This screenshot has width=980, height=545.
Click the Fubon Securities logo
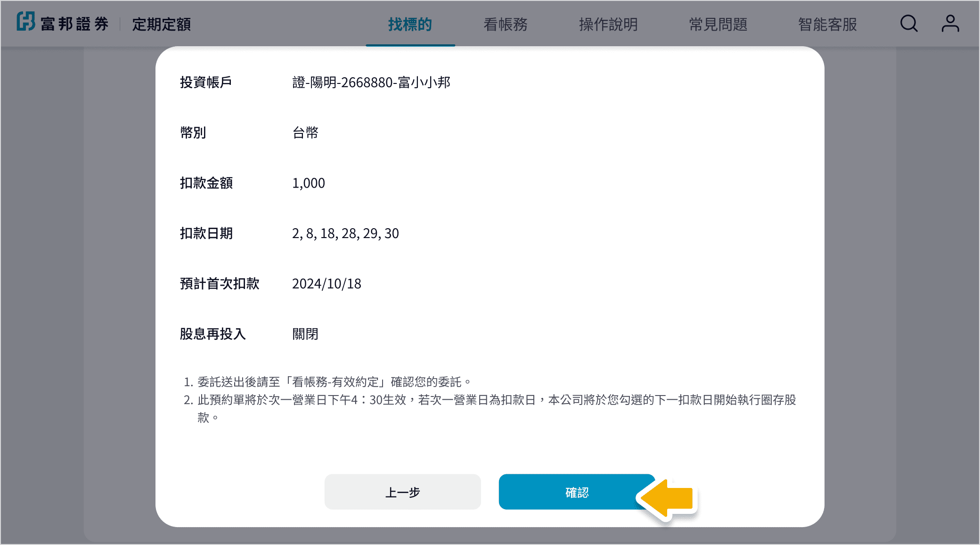coord(26,22)
